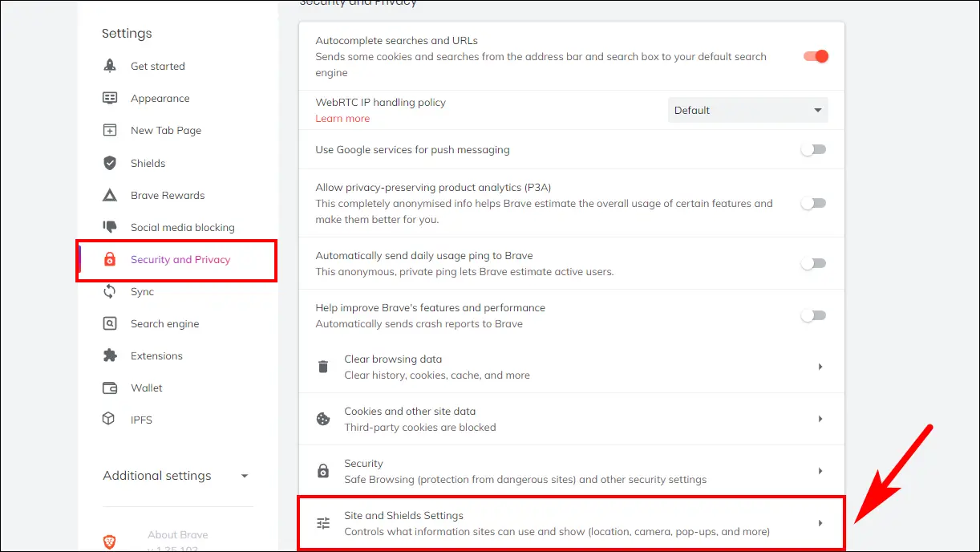Click the Social media blocking thumbs-down icon
Viewport: 980px width, 552px height.
110,227
